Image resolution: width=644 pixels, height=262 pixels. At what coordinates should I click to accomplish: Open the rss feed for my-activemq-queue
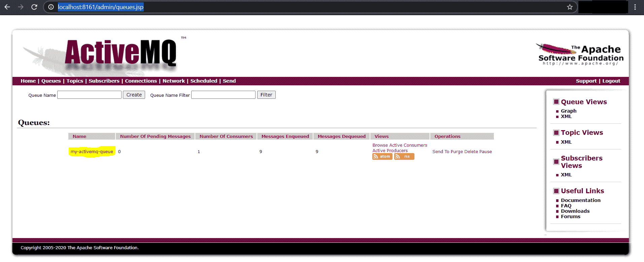coord(404,156)
